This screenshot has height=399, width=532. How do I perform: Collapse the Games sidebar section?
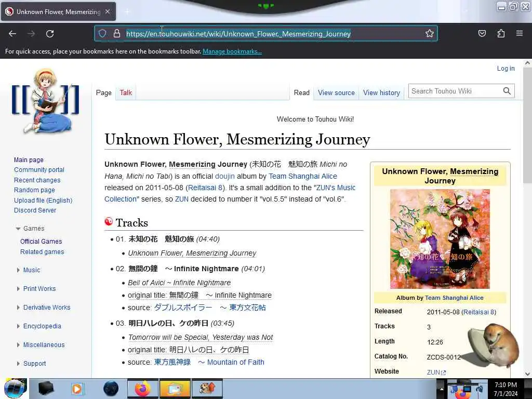click(18, 229)
